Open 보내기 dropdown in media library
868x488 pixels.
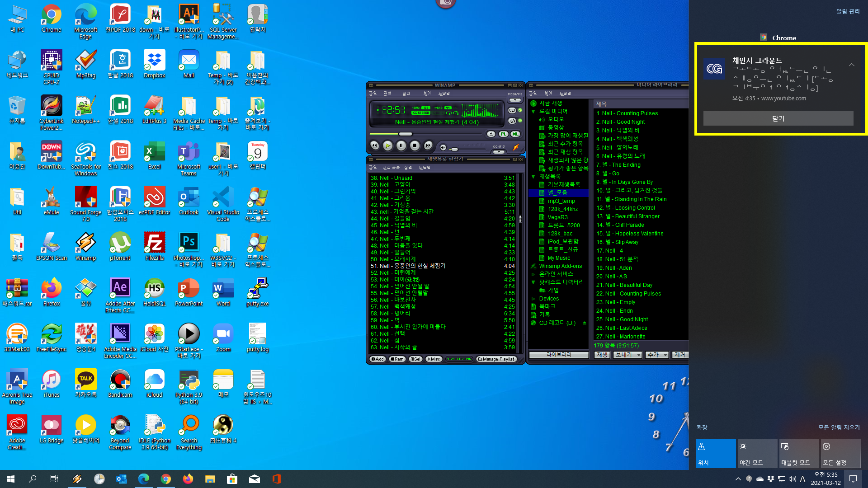click(x=627, y=355)
